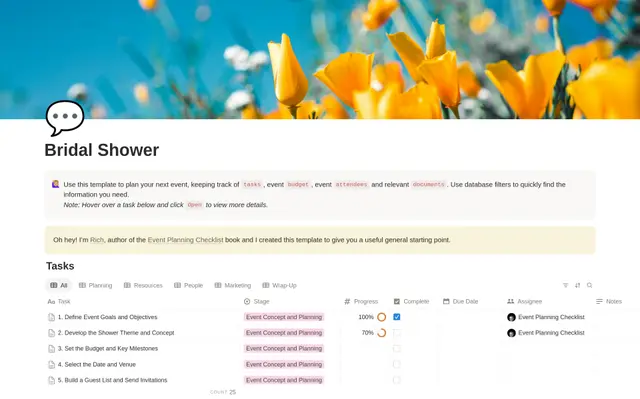Click avatar of assignee in second task row
This screenshot has height=399, width=640.
tap(511, 333)
